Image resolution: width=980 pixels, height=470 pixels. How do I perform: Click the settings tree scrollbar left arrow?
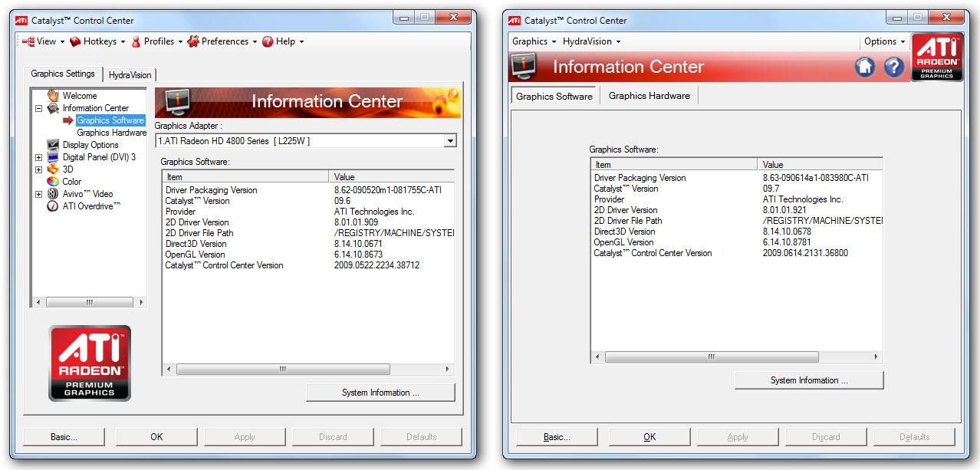(x=38, y=303)
